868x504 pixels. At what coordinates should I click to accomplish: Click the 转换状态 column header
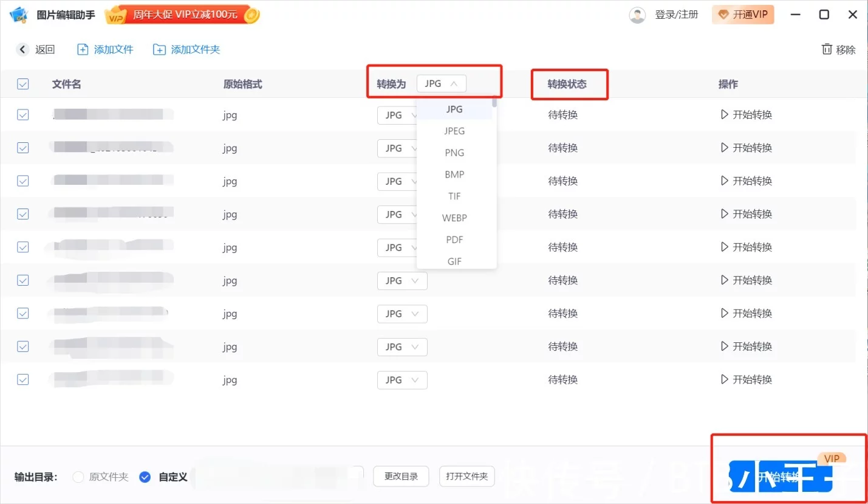[567, 85]
